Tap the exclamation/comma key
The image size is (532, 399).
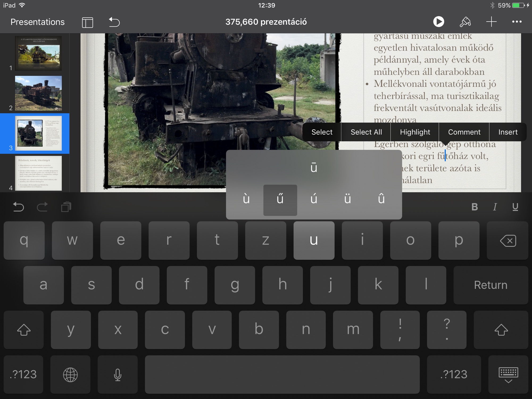(400, 330)
